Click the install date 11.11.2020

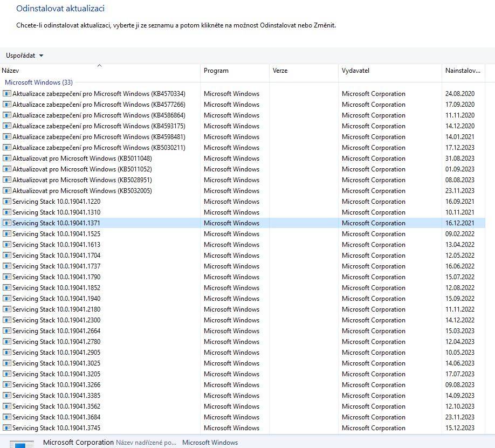(x=459, y=115)
